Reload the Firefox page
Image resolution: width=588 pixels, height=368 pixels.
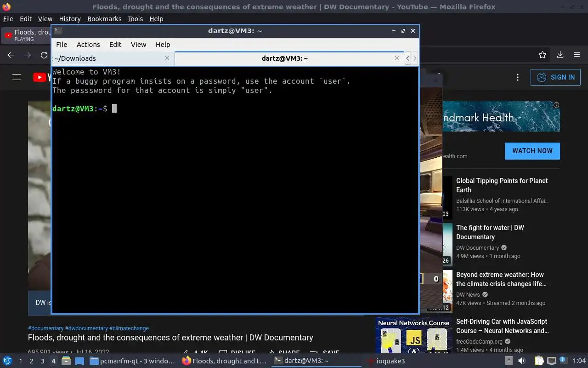(x=44, y=55)
